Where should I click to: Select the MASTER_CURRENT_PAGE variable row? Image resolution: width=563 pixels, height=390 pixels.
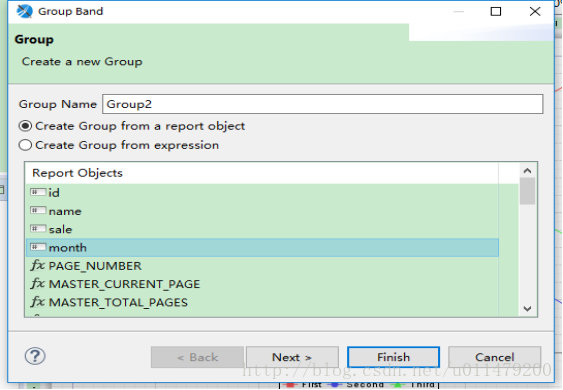262,284
